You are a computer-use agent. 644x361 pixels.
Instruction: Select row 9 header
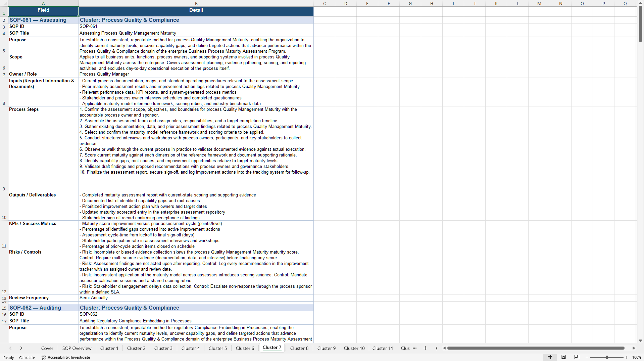4,149
